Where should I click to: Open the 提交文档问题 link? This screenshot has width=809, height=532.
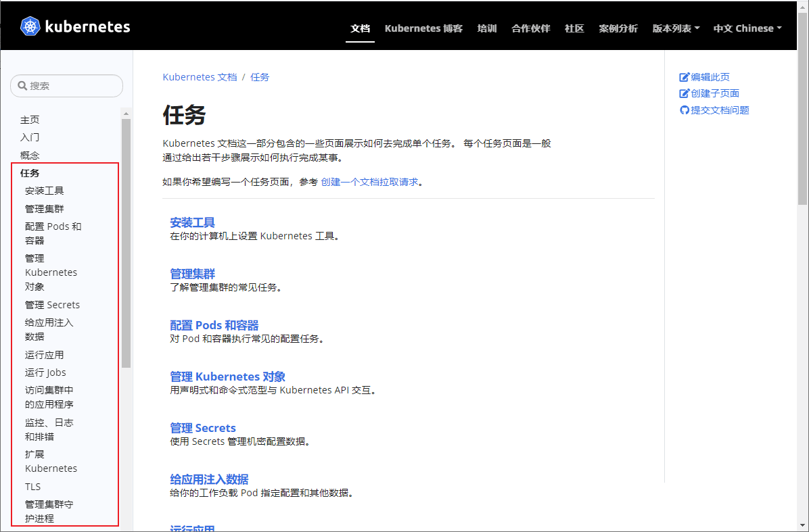[x=720, y=110]
